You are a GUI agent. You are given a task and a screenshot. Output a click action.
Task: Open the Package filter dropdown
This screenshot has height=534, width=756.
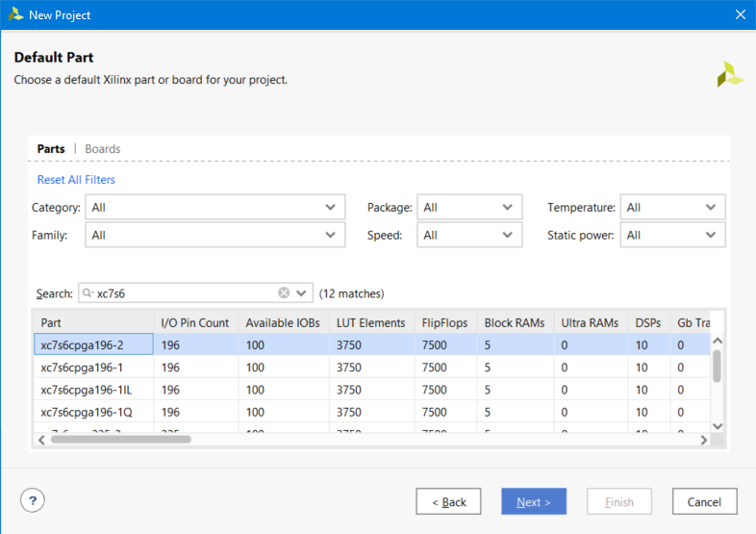point(469,208)
